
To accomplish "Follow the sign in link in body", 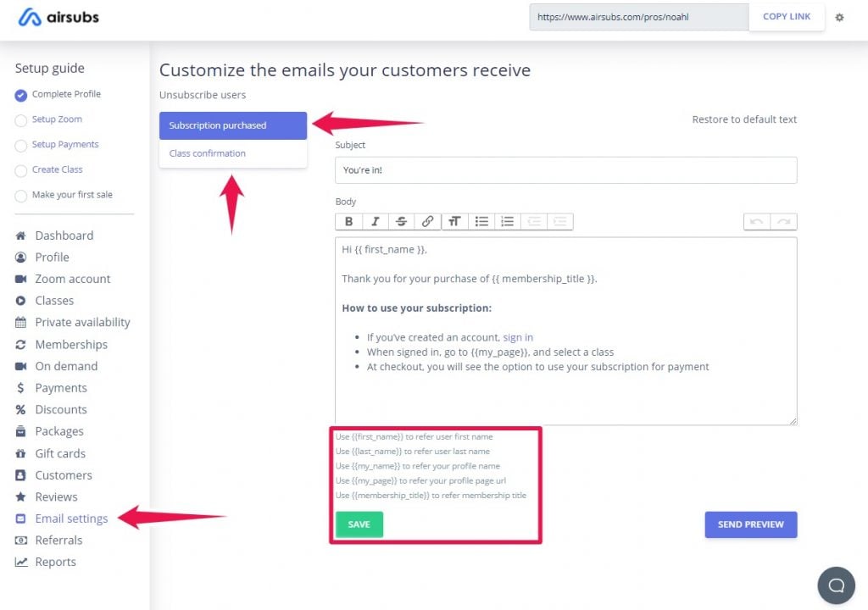I will click(x=518, y=337).
